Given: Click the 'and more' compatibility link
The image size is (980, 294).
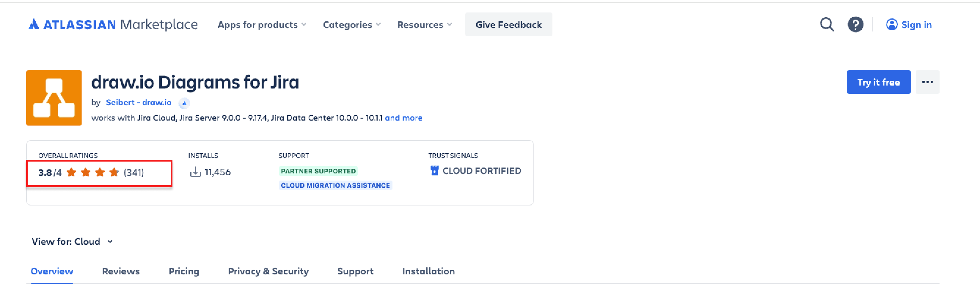Looking at the screenshot, I should point(404,118).
